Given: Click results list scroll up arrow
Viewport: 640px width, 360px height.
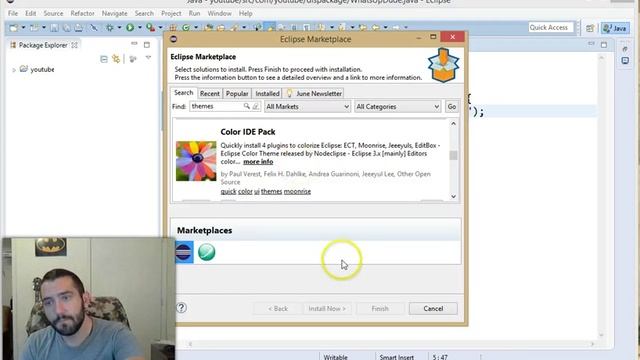Looking at the screenshot, I should [453, 123].
